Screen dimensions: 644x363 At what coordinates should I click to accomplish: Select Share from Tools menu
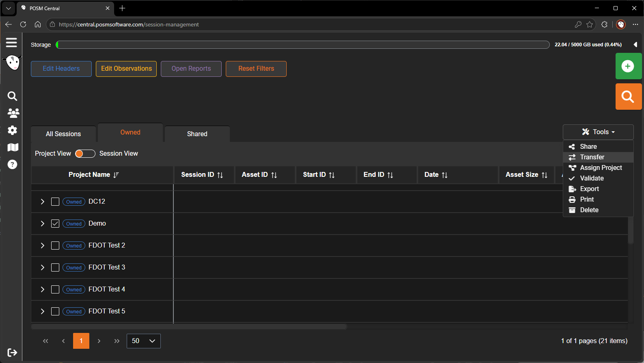[x=598, y=146]
